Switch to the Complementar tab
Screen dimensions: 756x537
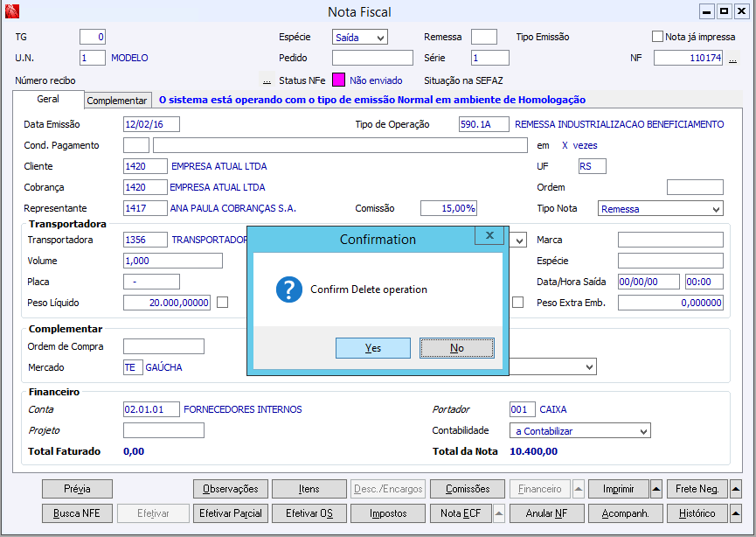click(117, 101)
